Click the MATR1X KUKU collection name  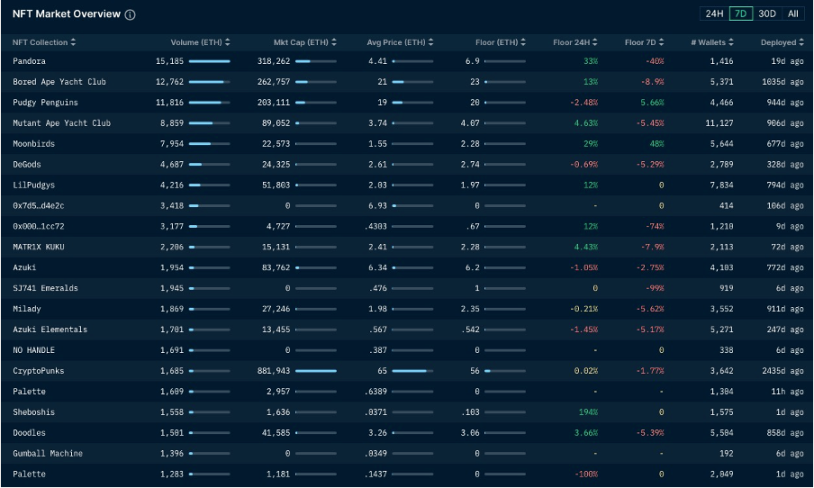point(38,247)
